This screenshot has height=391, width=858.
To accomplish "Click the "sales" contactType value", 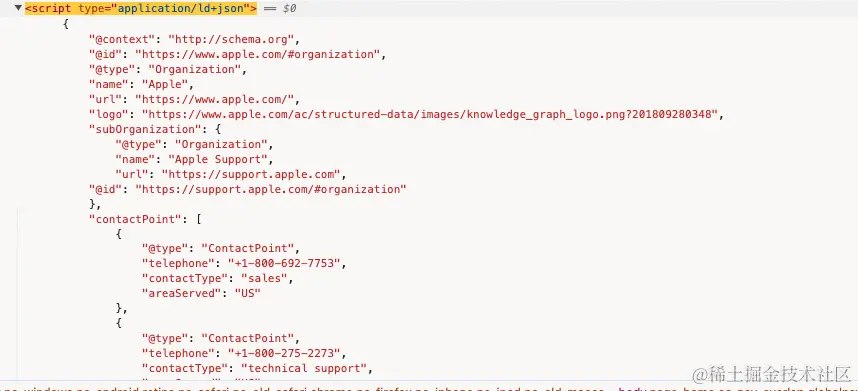I will click(x=264, y=278).
